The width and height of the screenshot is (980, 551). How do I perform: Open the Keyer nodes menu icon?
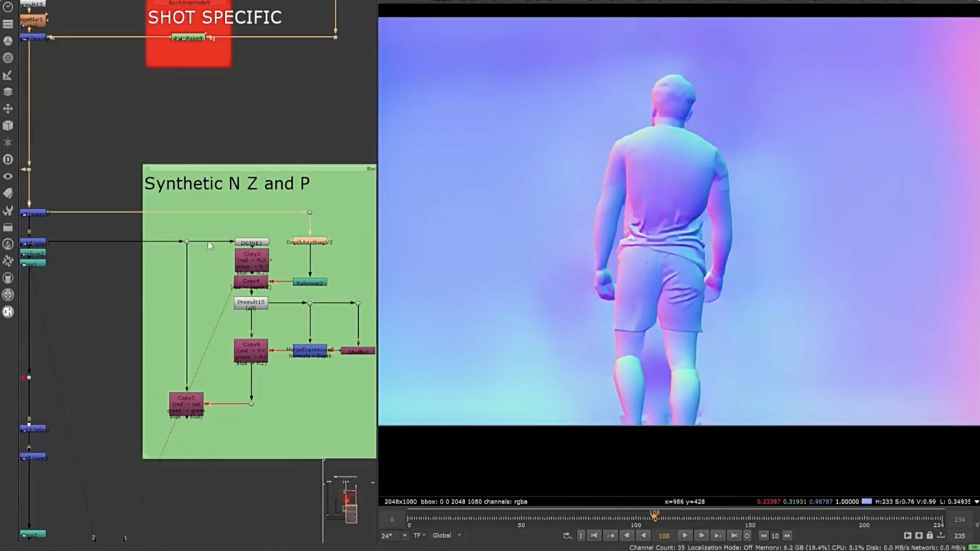(x=8, y=75)
